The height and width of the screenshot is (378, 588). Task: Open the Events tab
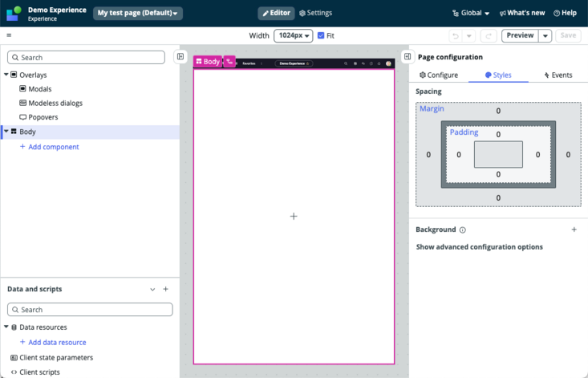558,75
